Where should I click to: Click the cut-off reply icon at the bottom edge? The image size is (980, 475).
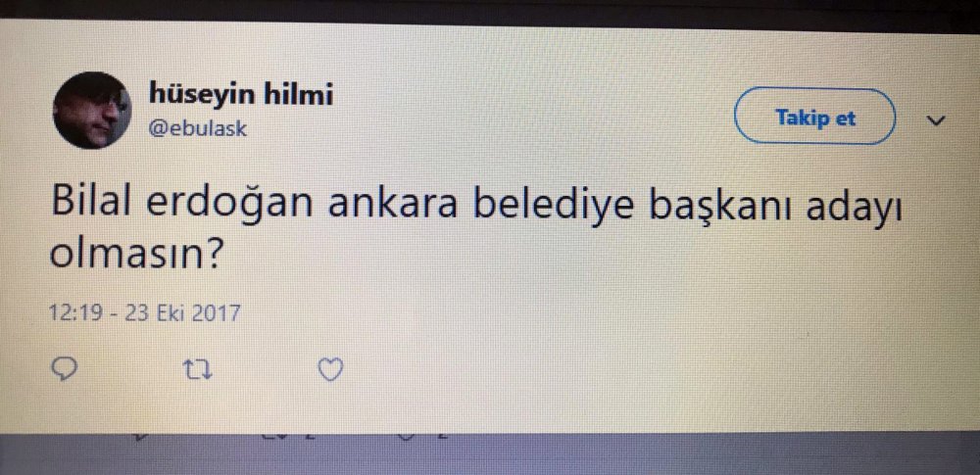tap(142, 436)
